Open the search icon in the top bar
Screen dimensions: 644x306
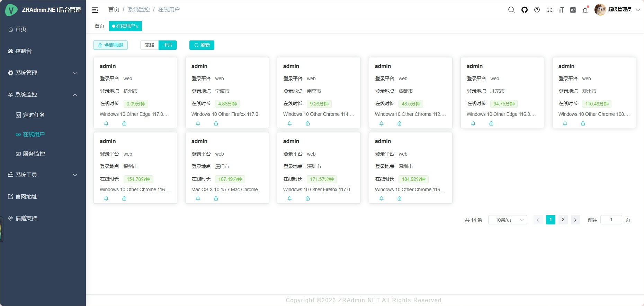[511, 10]
